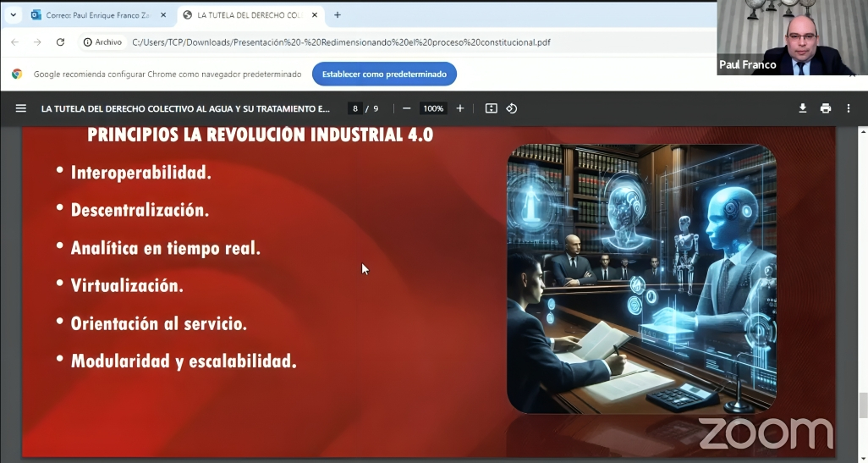Click the 100% zoom level field
868x463 pixels.
(x=433, y=108)
